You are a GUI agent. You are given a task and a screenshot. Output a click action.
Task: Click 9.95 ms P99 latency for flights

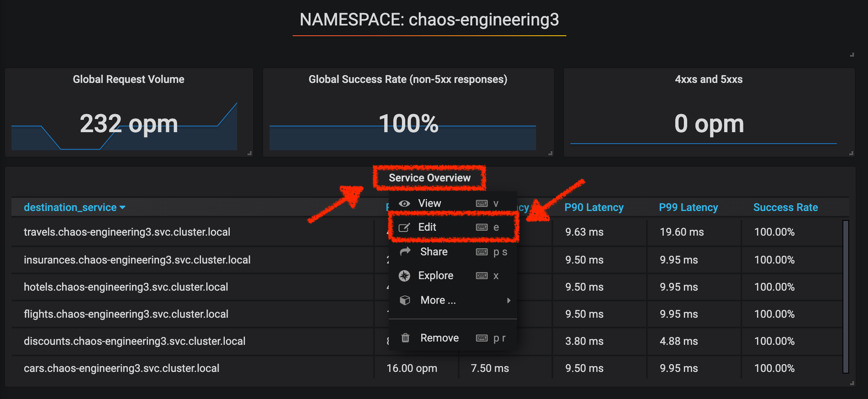pos(679,314)
